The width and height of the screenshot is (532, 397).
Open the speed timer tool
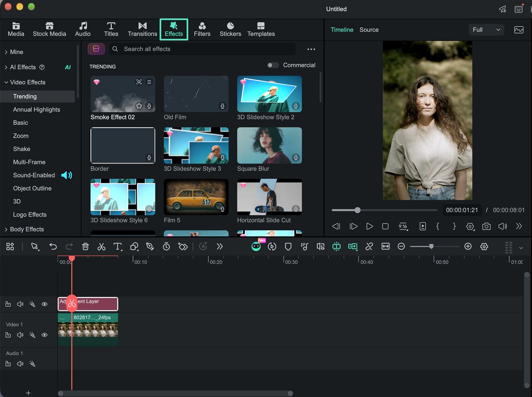166,247
